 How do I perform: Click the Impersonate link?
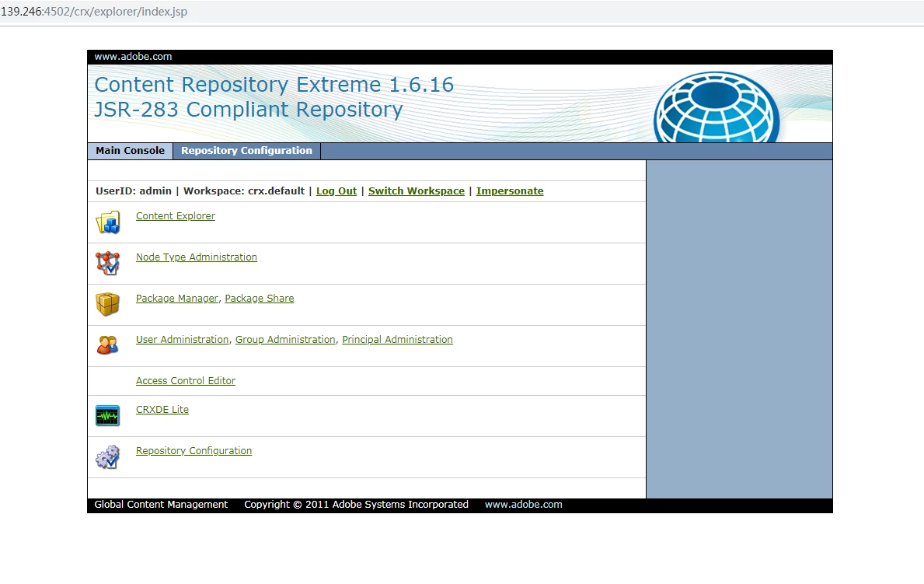(x=510, y=191)
